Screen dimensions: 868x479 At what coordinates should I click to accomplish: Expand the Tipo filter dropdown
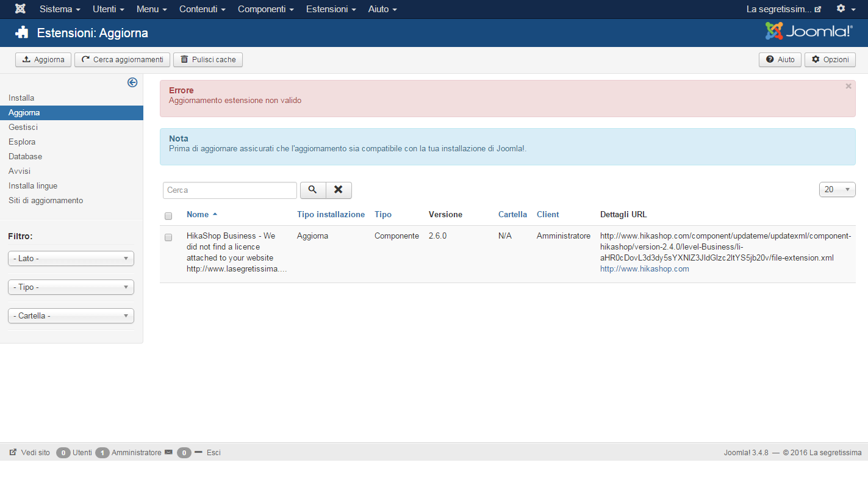71,287
